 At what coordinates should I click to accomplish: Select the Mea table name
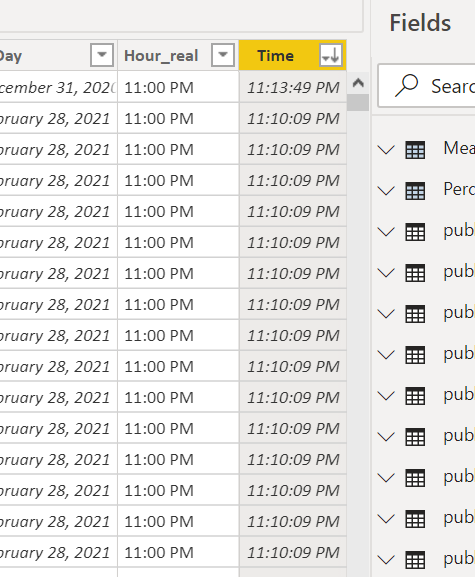[x=459, y=148]
